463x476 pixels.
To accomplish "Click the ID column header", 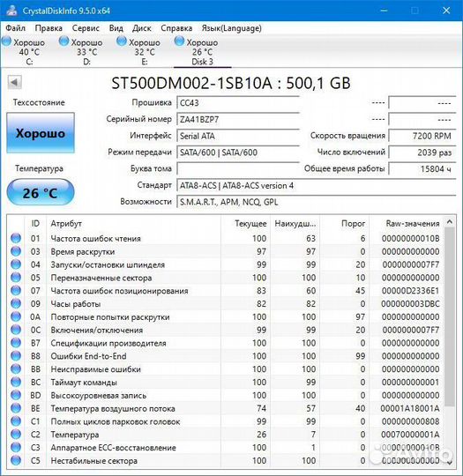I will pyautogui.click(x=35, y=223).
